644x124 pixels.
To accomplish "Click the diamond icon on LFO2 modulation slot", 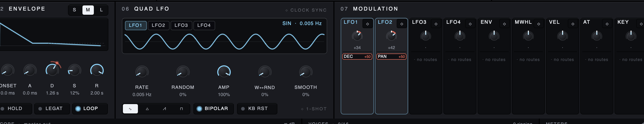I will [402, 24].
